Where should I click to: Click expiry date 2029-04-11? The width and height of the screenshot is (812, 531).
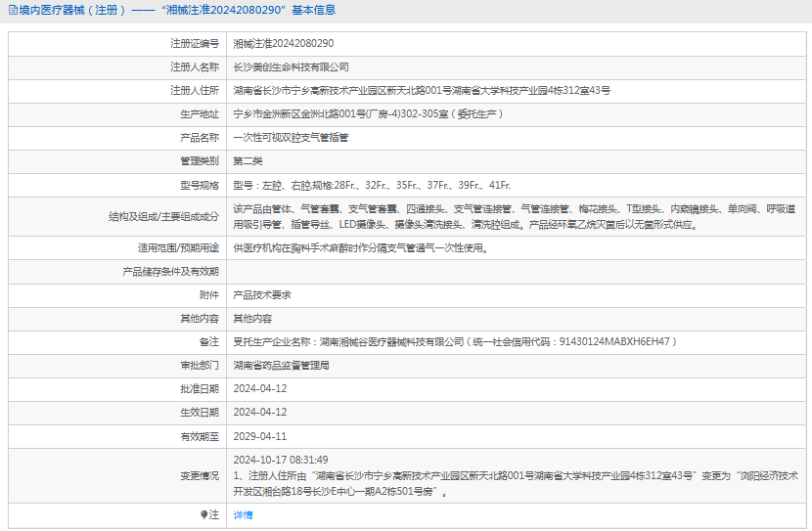[x=260, y=437]
